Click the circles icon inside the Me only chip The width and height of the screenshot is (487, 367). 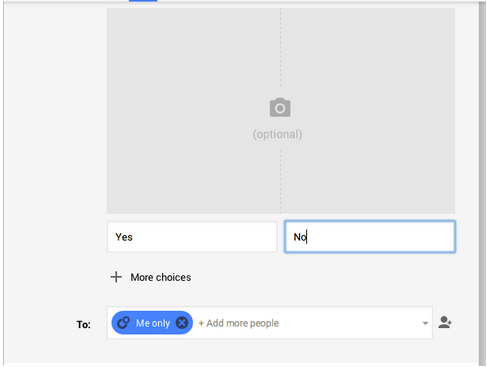point(123,323)
